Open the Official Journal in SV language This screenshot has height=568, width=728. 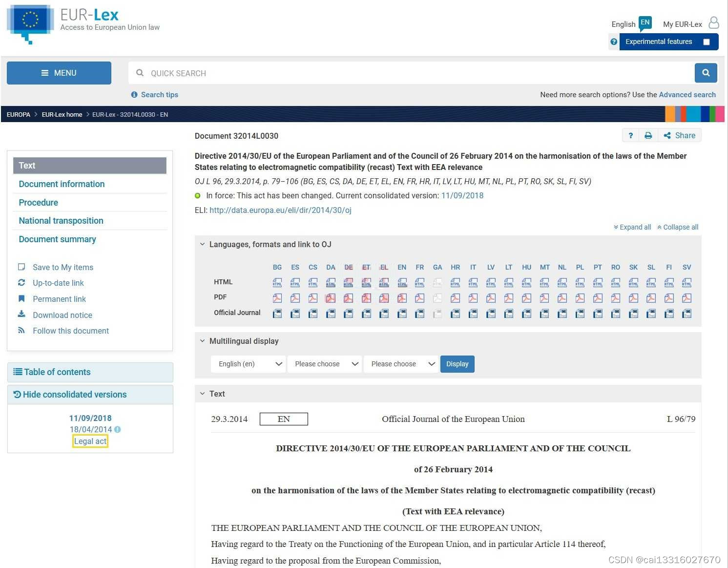pos(686,314)
